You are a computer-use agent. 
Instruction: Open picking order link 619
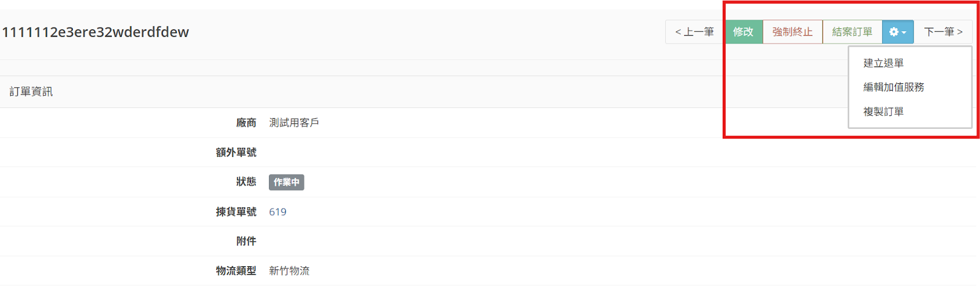point(277,212)
